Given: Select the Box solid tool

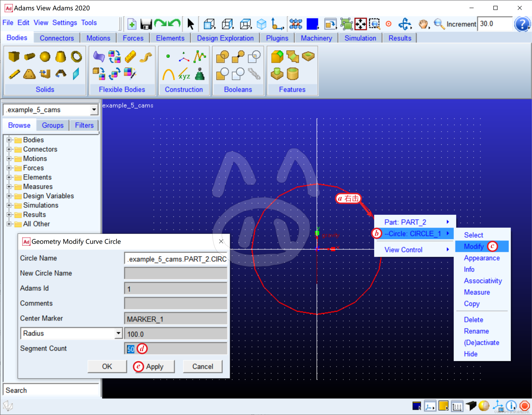Looking at the screenshot, I should (x=14, y=56).
